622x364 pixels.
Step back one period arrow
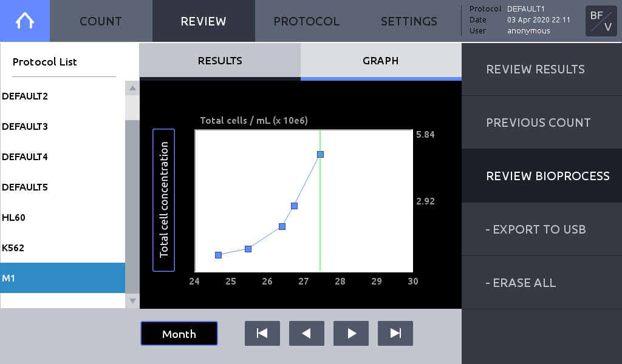pos(307,333)
